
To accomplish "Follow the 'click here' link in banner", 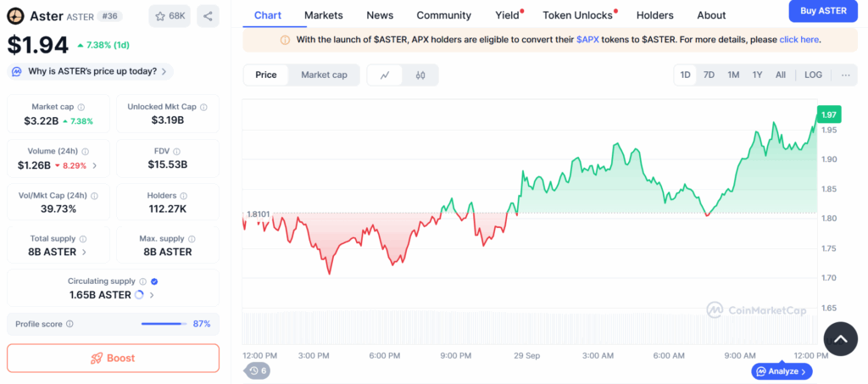I will [798, 39].
